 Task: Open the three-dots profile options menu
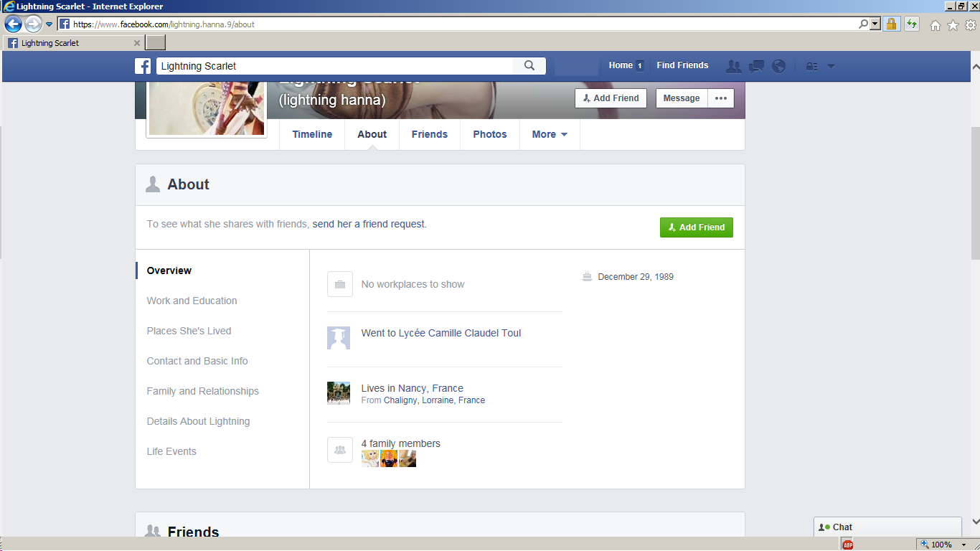721,98
